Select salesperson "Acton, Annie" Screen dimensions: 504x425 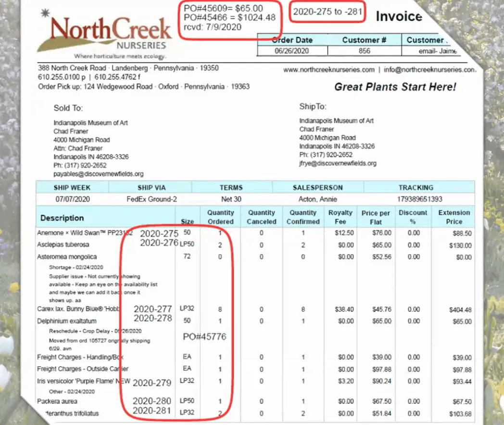(x=318, y=199)
